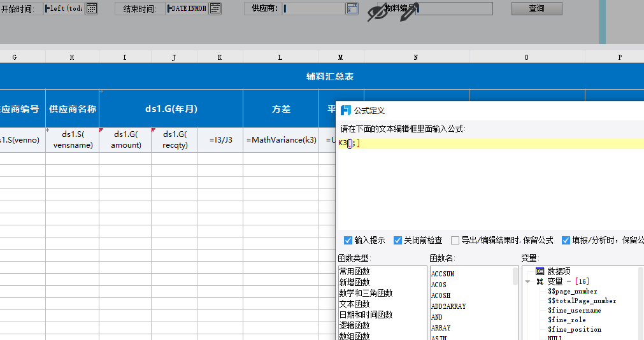Click the hidden-eye icon in parameter pane
This screenshot has width=644, height=340.
tap(377, 13)
